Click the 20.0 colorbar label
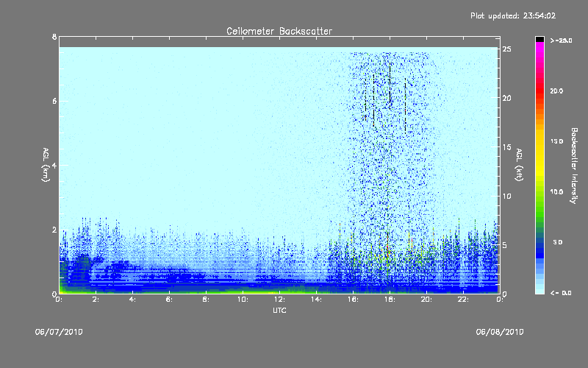This screenshot has width=588, height=368. click(x=556, y=91)
